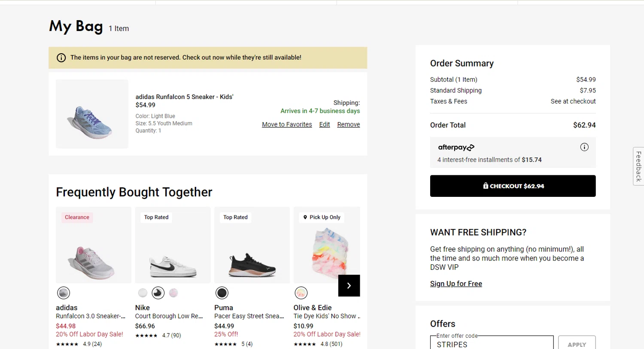The image size is (644, 349).
Task: Select the tie dye swatch for Olive & Edie
Action: (x=301, y=293)
